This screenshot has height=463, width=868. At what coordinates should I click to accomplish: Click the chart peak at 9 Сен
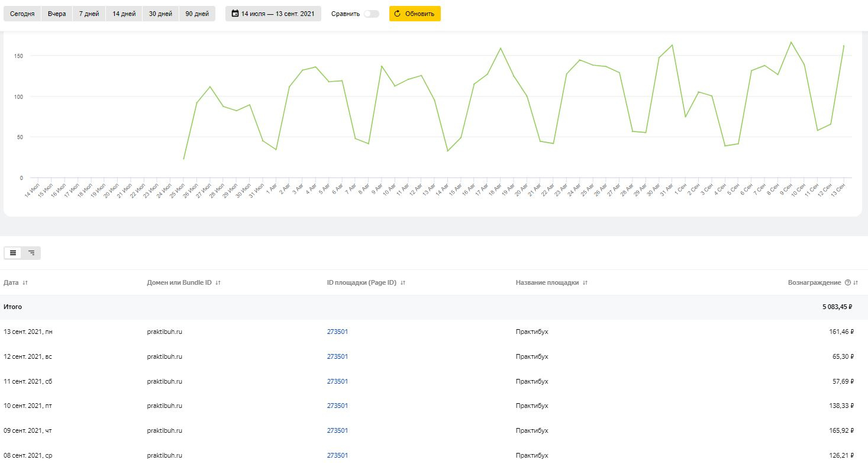790,42
